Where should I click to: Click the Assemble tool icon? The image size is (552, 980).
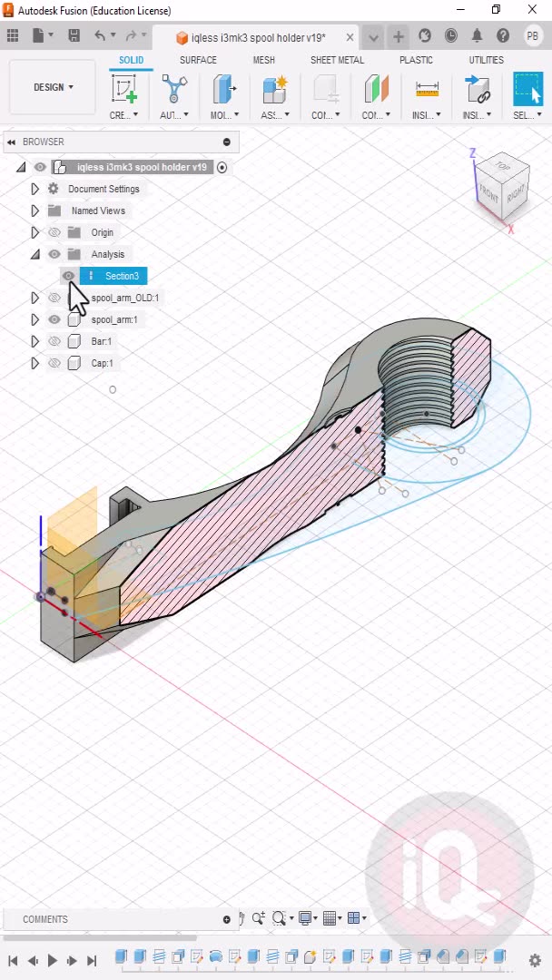(x=273, y=90)
